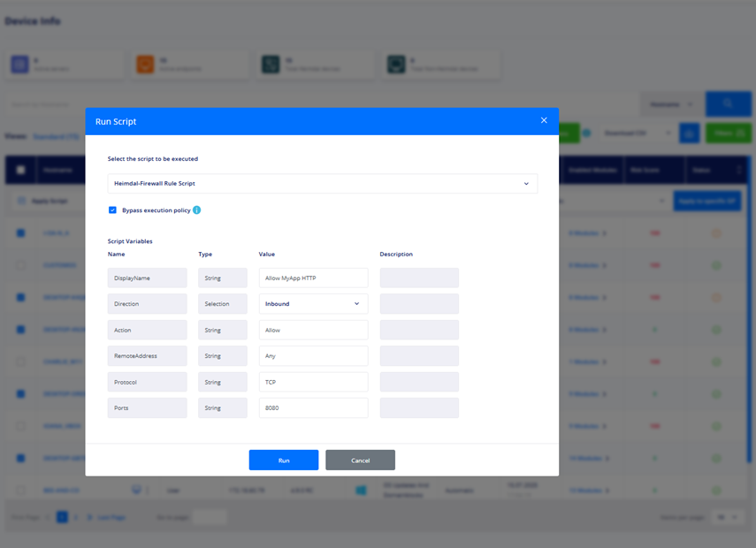Click current page 1 in pagination

[62, 517]
